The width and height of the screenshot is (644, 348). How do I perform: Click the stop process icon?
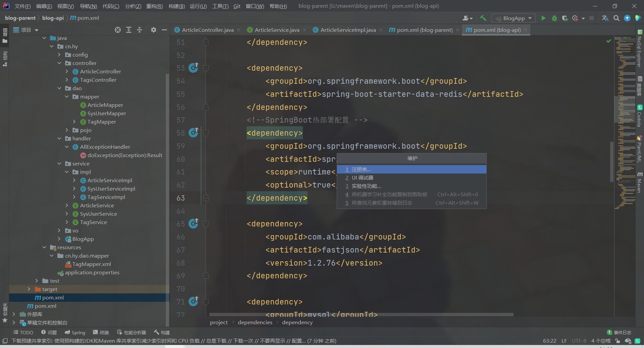pos(592,18)
